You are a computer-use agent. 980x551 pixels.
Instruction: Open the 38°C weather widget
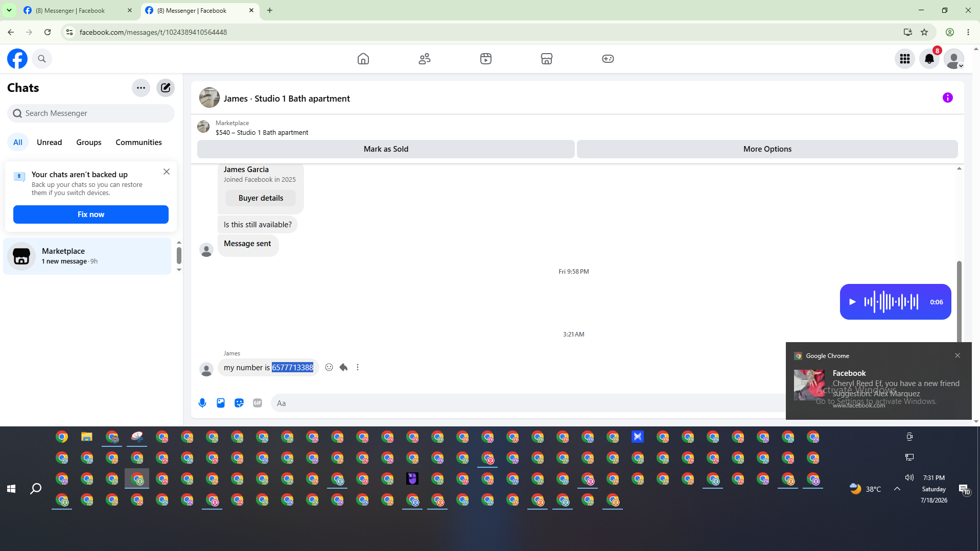click(x=865, y=489)
